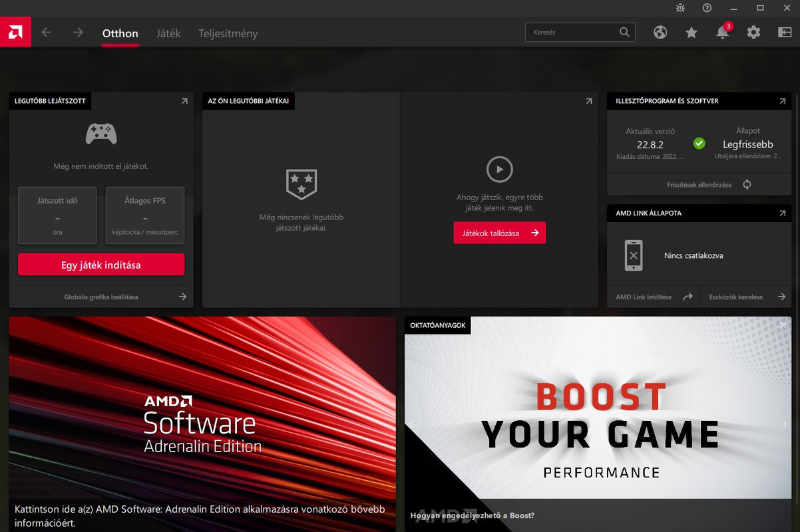Open the web browser globe icon

coord(660,32)
